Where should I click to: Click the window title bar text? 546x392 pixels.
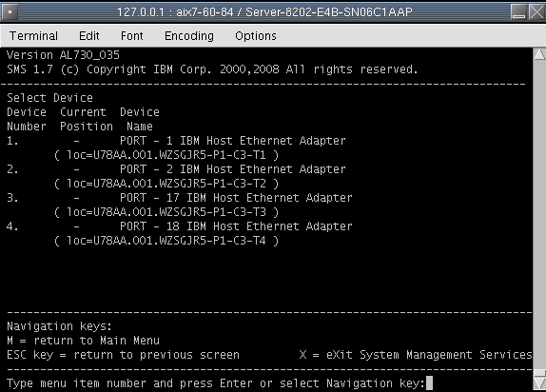[264, 12]
